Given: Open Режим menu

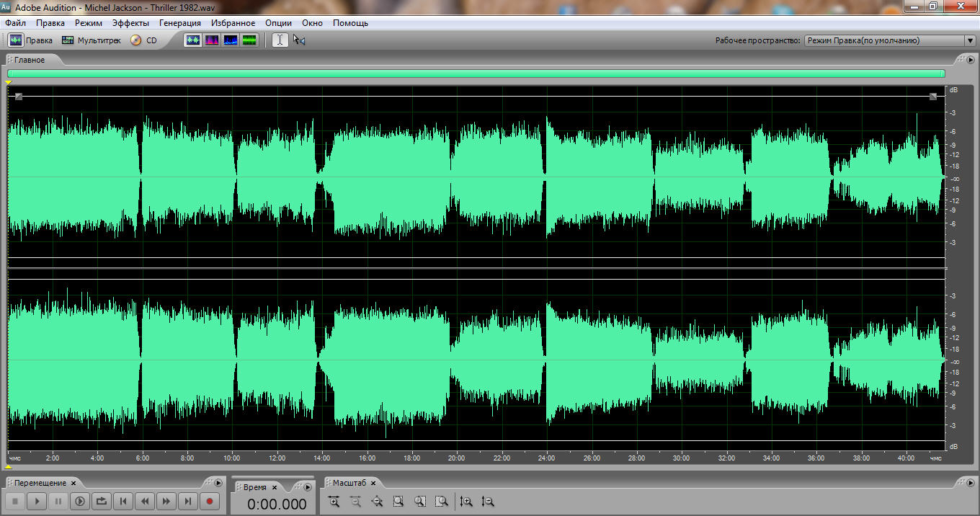Looking at the screenshot, I should [89, 23].
